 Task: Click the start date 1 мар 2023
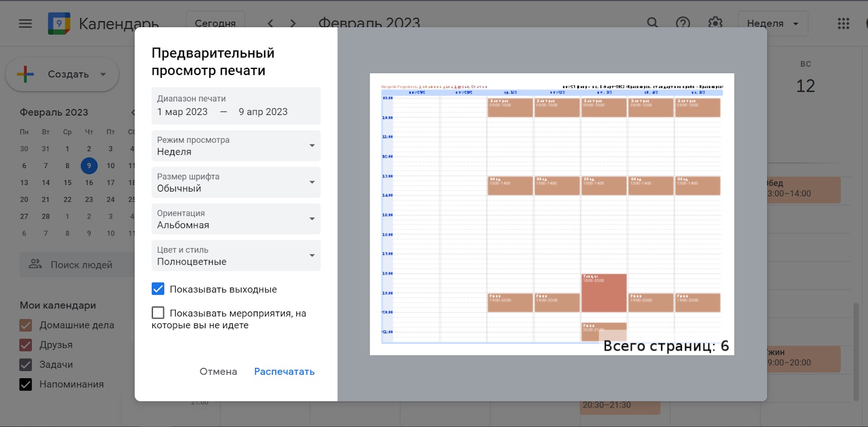(182, 112)
